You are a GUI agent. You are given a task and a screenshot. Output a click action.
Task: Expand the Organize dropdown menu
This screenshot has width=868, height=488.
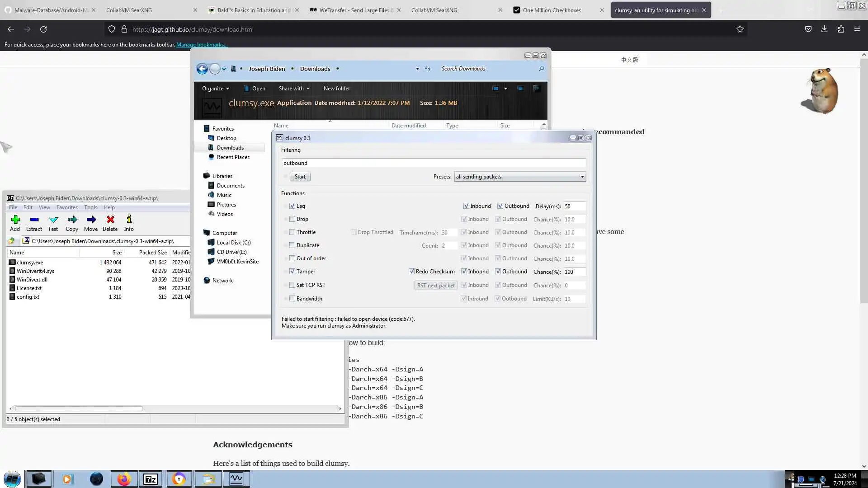(x=215, y=89)
